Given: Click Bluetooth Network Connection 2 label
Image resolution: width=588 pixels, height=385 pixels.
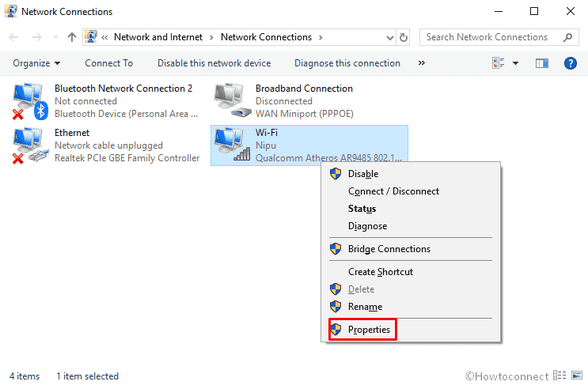Looking at the screenshot, I should pyautogui.click(x=123, y=89).
